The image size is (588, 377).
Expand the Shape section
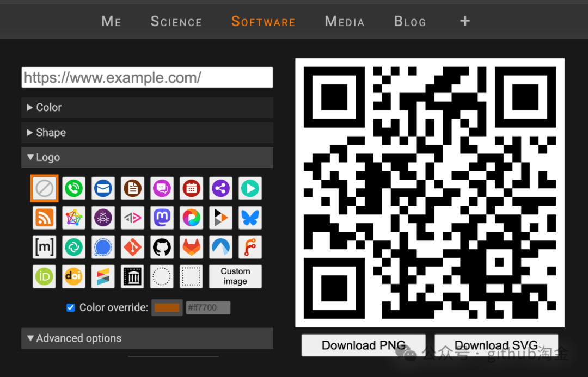pyautogui.click(x=148, y=133)
